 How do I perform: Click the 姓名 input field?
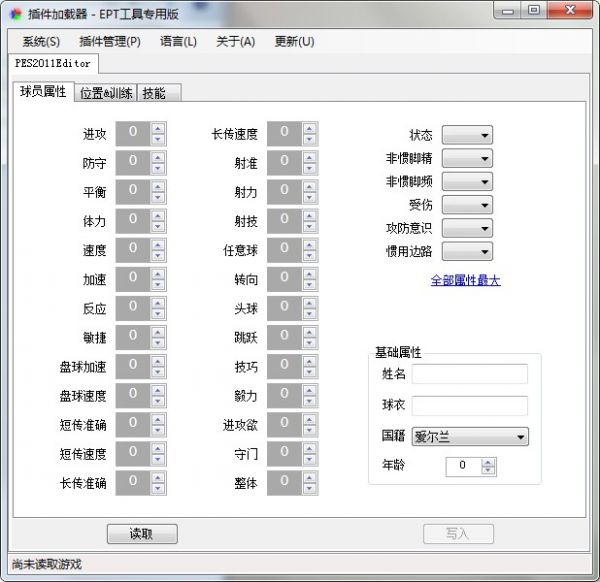click(470, 374)
